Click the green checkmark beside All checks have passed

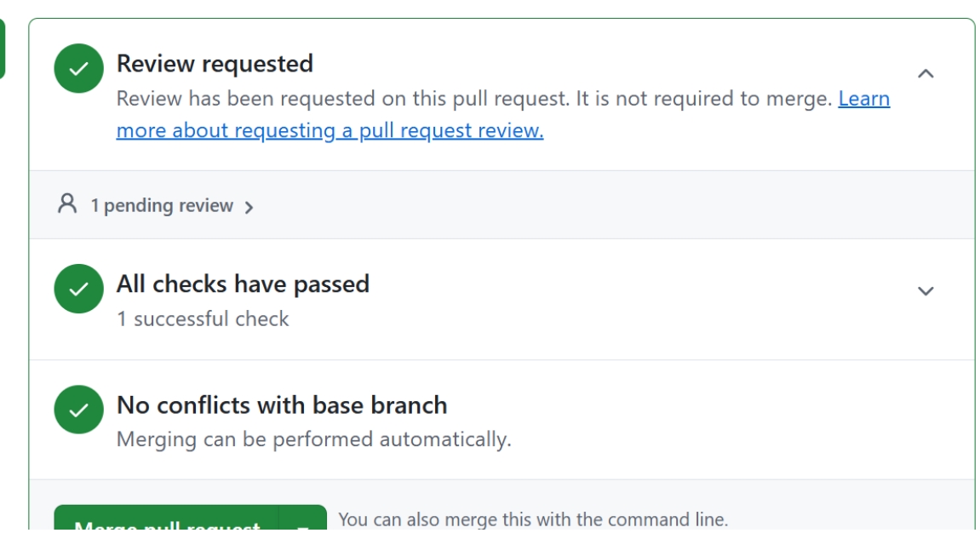(x=78, y=289)
